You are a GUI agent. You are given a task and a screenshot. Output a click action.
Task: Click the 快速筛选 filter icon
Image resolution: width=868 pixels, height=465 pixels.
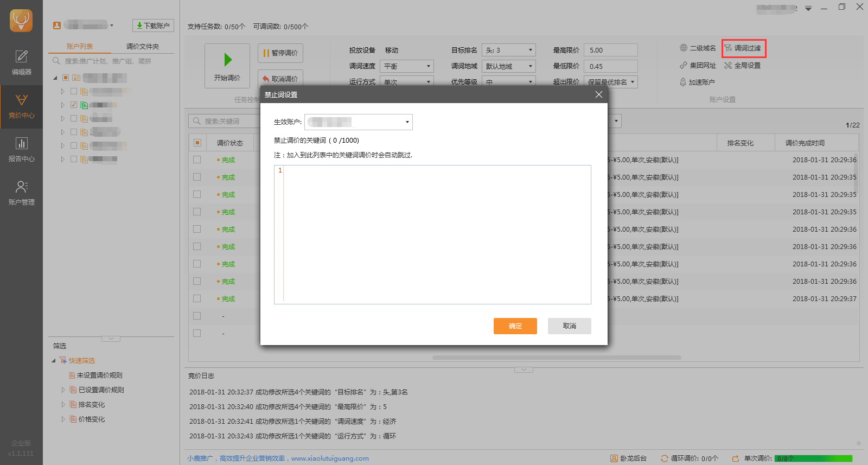[63, 361]
